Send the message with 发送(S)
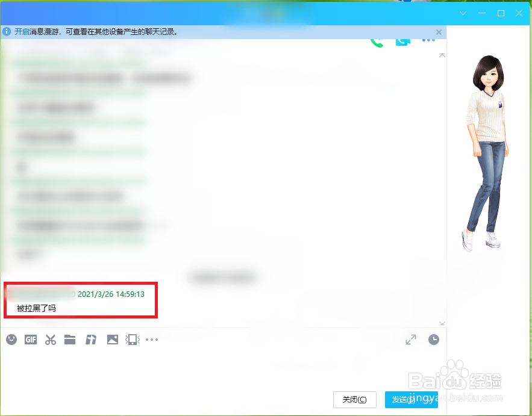 click(x=411, y=399)
